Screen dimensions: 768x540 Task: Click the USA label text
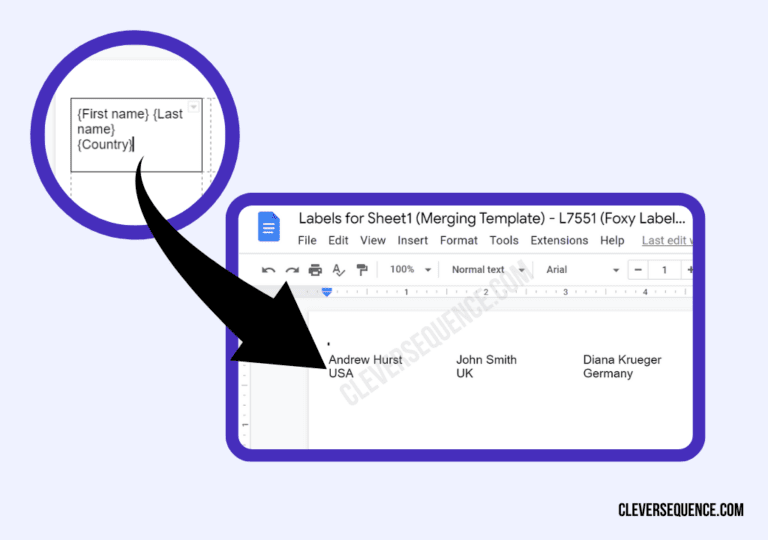341,373
